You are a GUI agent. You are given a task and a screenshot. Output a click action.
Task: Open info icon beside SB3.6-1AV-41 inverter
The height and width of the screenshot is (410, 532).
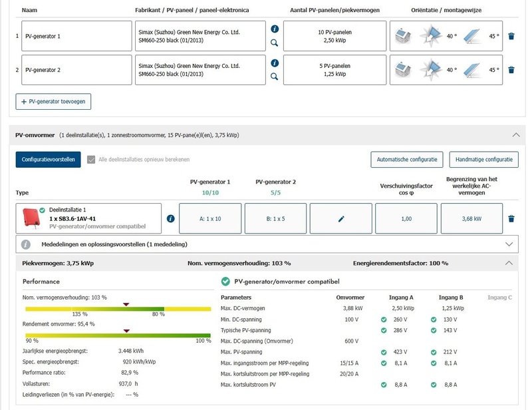coord(170,218)
